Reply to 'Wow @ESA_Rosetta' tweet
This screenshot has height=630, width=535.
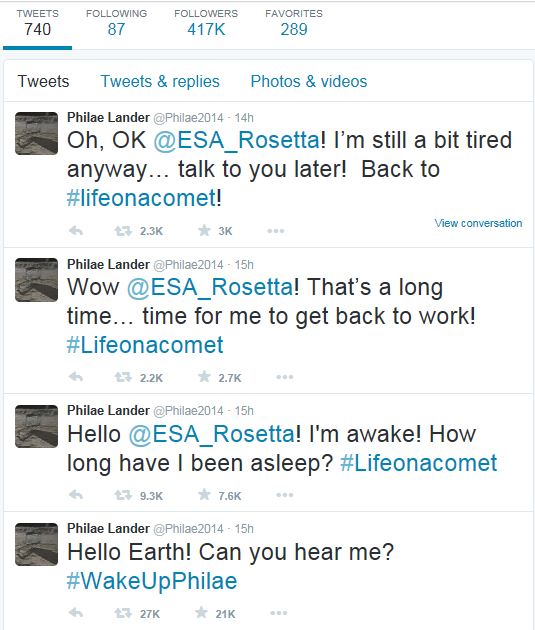point(76,377)
